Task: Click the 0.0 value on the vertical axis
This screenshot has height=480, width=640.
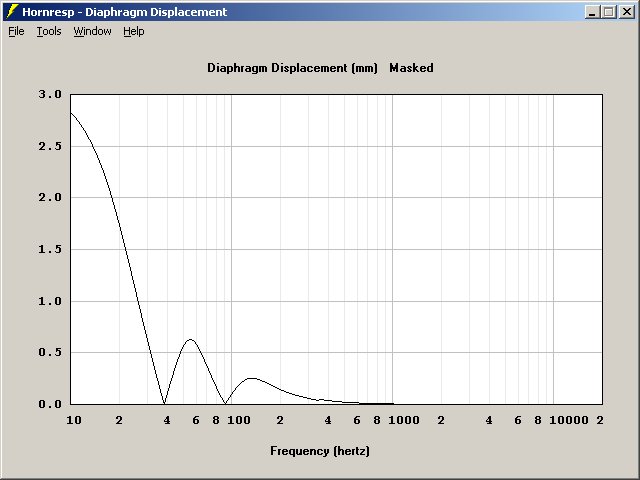Action: [50, 404]
